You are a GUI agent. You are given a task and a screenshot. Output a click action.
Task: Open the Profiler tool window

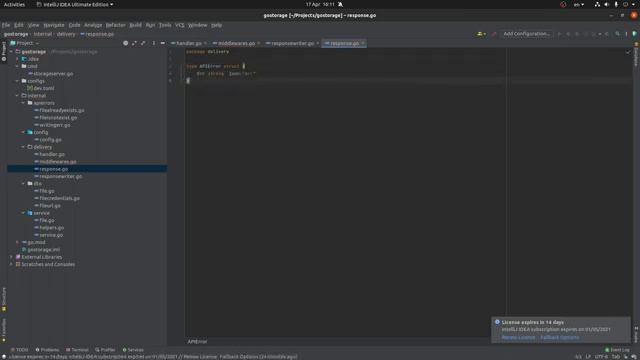[x=105, y=350]
